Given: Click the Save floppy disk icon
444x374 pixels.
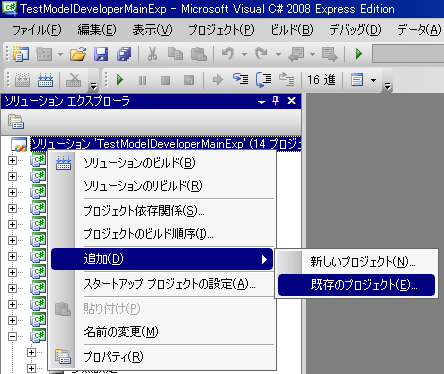Looking at the screenshot, I should [x=101, y=54].
